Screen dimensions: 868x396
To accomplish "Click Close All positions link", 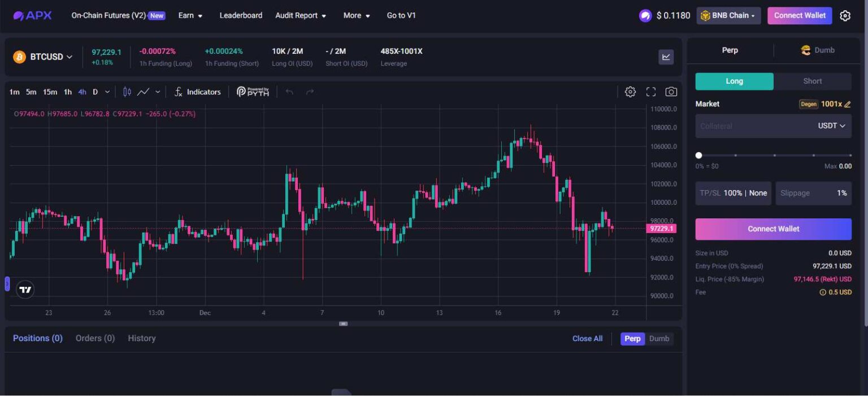I will click(x=587, y=338).
